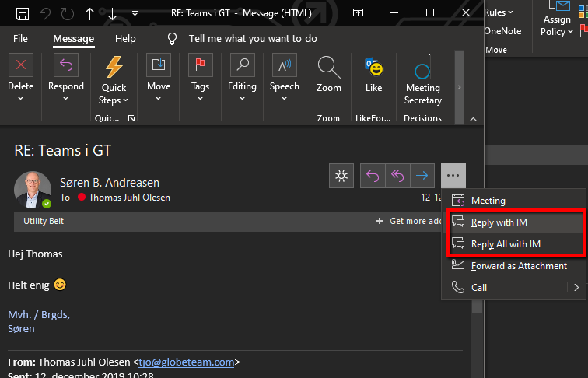Open Rules dropdown in background Outlook window
588x378 pixels.
coord(499,12)
